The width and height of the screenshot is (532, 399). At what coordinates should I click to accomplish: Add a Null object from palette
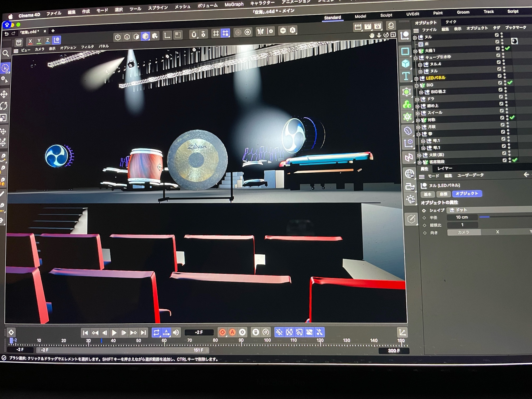(405, 35)
